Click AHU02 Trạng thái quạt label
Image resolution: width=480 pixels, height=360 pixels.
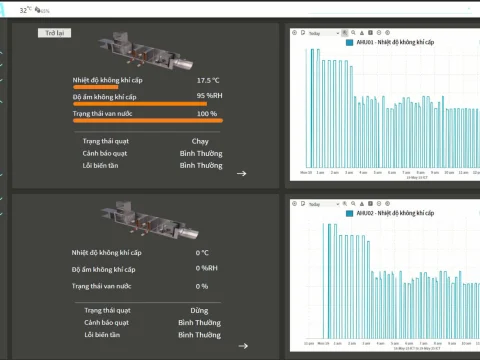107,311
